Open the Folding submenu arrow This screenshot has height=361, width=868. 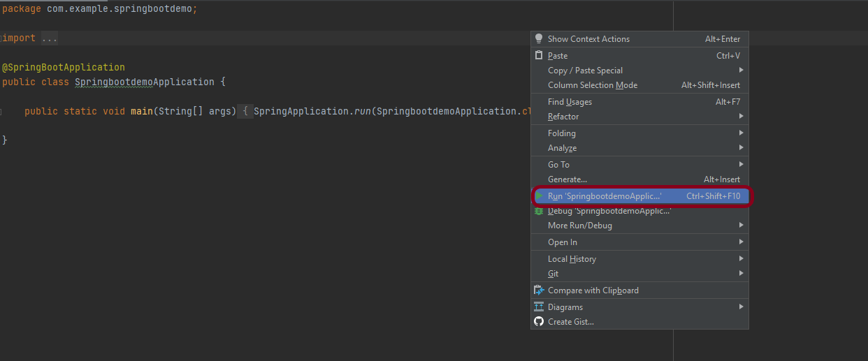tap(741, 133)
